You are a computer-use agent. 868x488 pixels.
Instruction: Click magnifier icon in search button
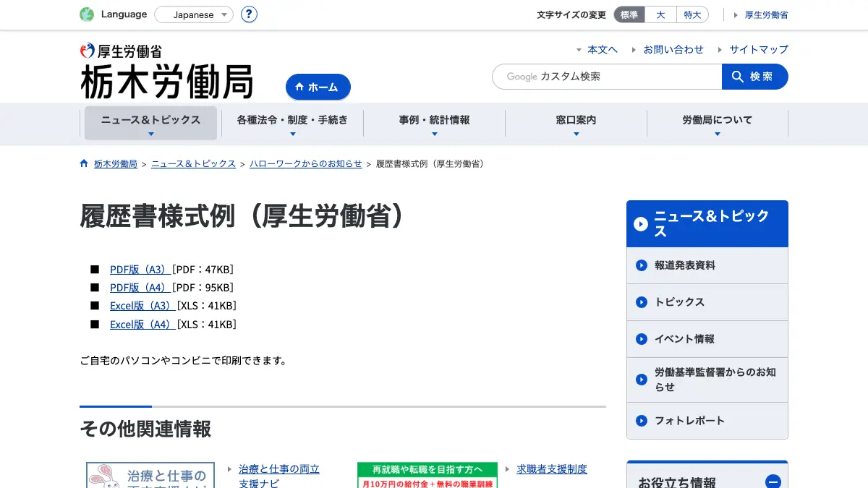[738, 77]
